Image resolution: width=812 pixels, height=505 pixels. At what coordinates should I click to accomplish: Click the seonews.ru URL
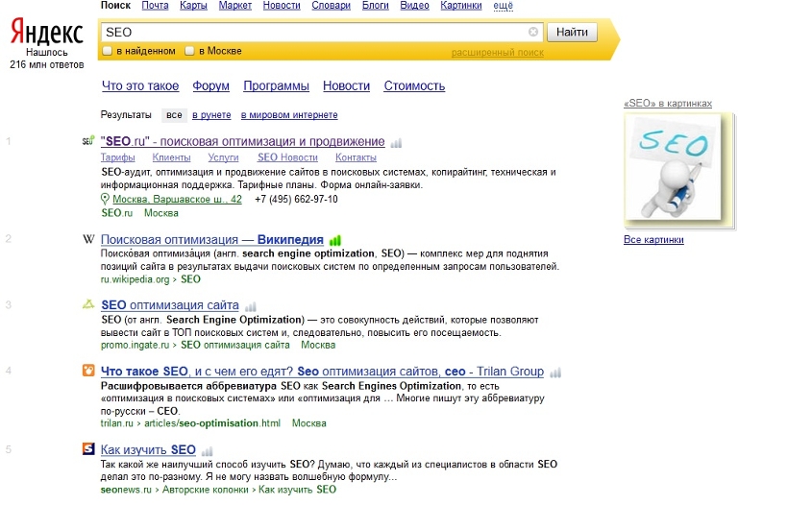click(x=126, y=490)
